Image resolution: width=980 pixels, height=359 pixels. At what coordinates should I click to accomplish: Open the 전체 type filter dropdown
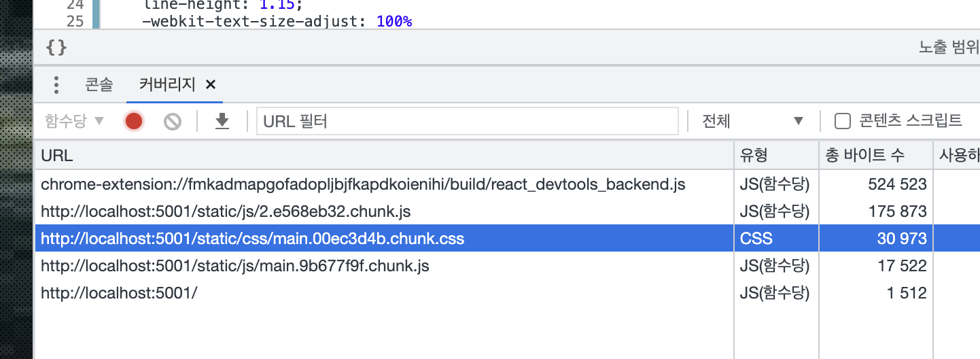point(752,122)
